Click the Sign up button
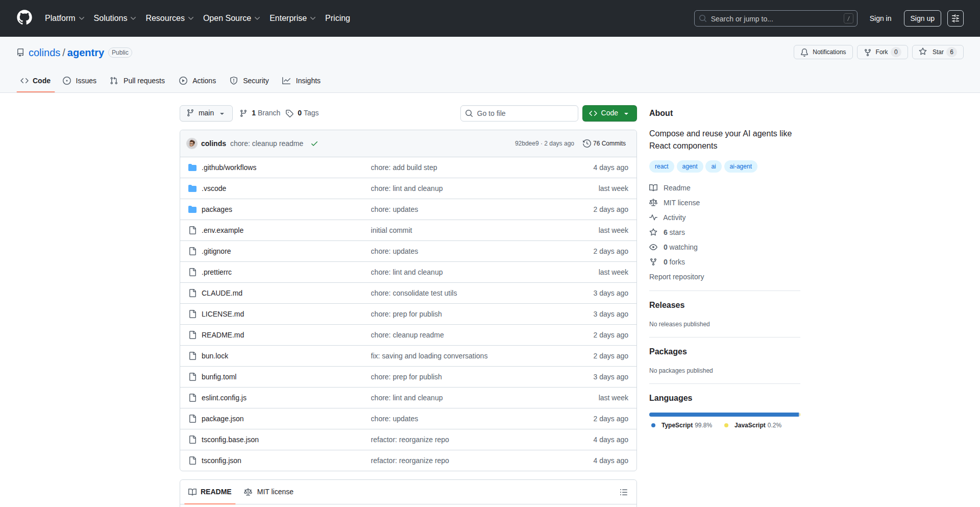Viewport: 980px width, 507px height. [x=922, y=18]
